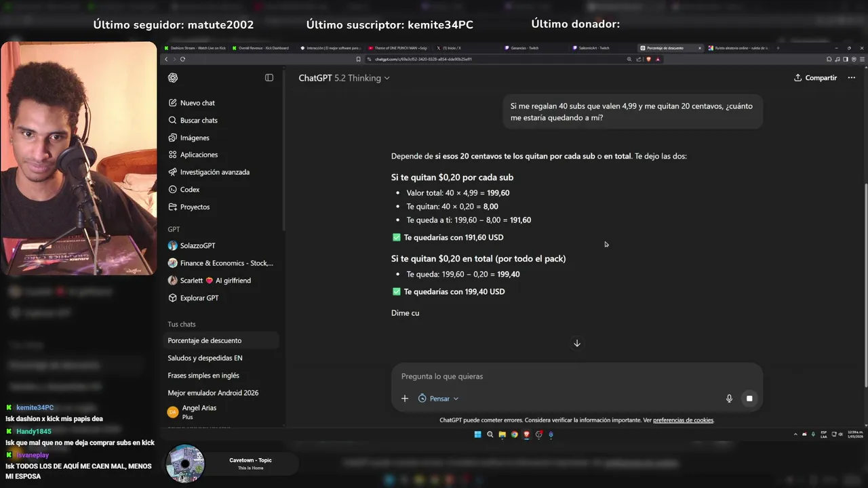This screenshot has height=488, width=868.
Task: Open the three-dot conversation options menu
Action: click(852, 78)
